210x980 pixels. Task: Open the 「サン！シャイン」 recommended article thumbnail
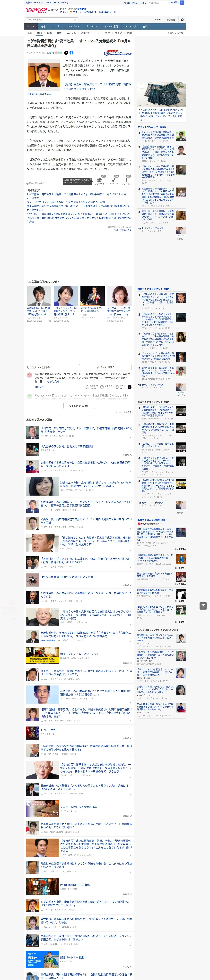pos(66,296)
